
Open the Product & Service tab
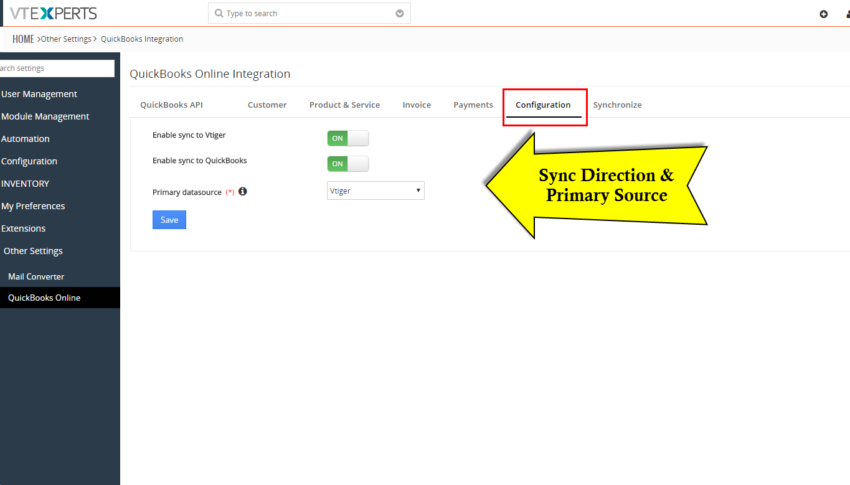tap(345, 105)
